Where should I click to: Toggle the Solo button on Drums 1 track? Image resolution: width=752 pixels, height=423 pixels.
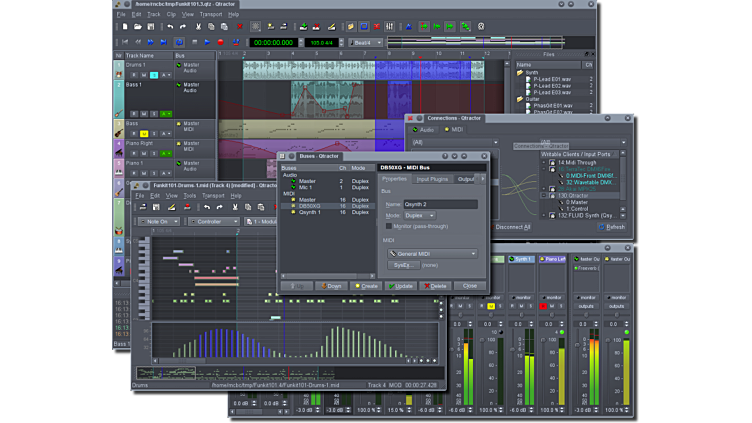pyautogui.click(x=154, y=75)
